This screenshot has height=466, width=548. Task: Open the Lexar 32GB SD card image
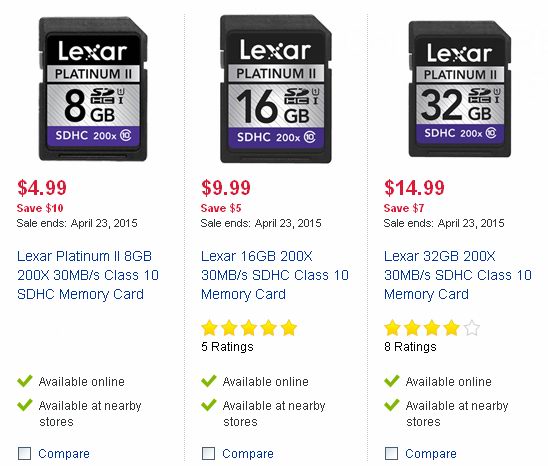(x=460, y=89)
